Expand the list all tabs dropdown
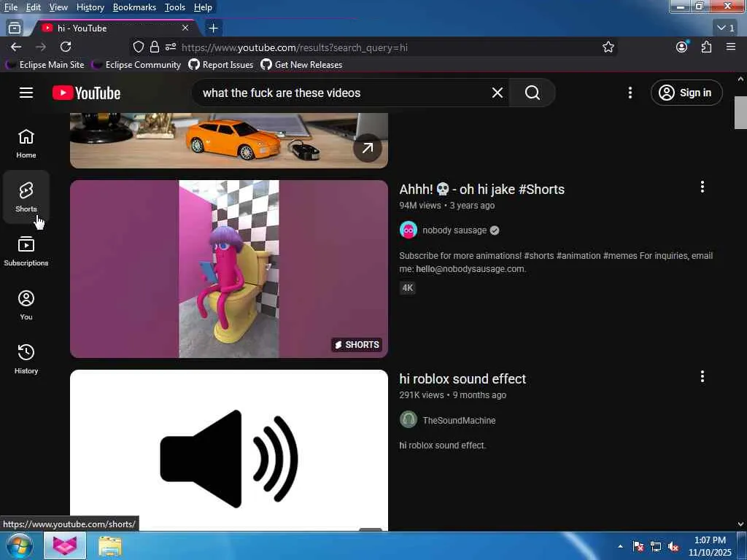Image resolution: width=747 pixels, height=560 pixels. (726, 28)
